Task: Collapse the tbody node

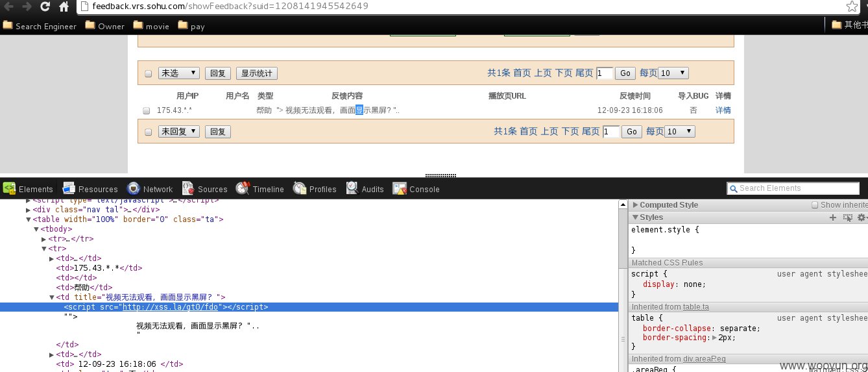Action: 36,229
